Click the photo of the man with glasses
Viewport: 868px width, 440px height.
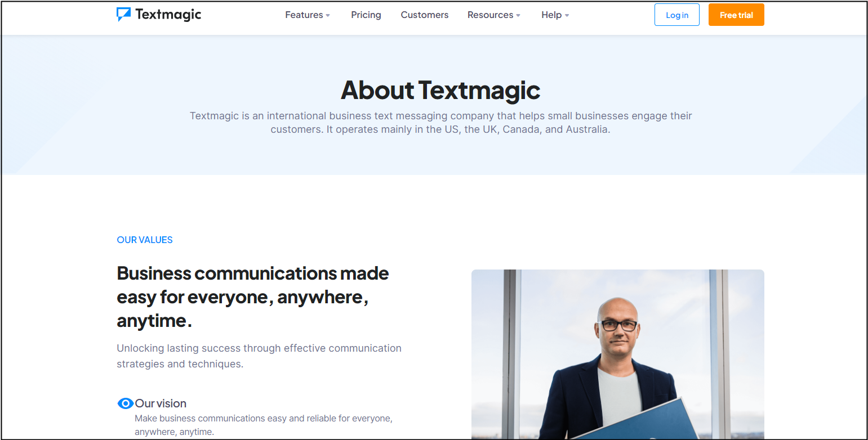(x=617, y=354)
